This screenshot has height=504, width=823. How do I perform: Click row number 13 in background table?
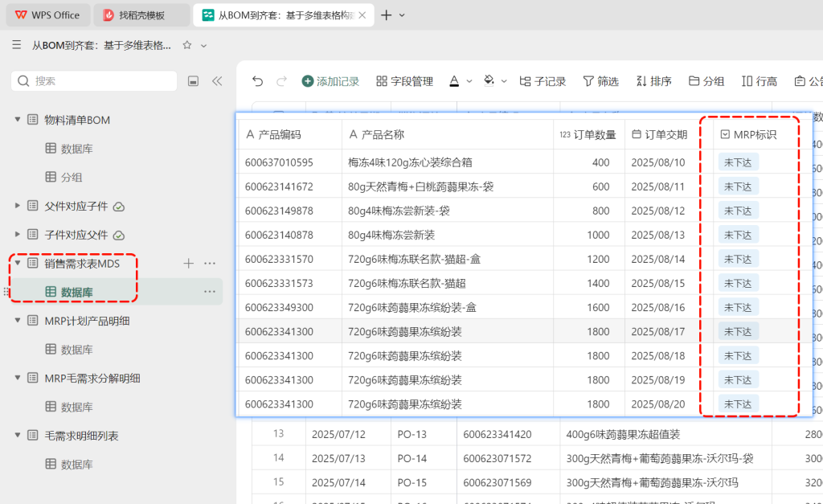tap(279, 433)
